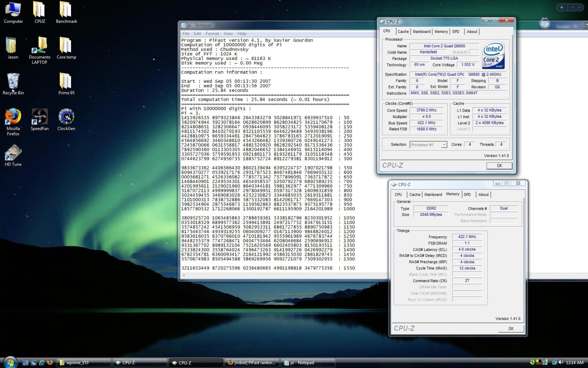The height and width of the screenshot is (368, 588).
Task: Launch the HD Tune shortcut
Action: click(13, 155)
